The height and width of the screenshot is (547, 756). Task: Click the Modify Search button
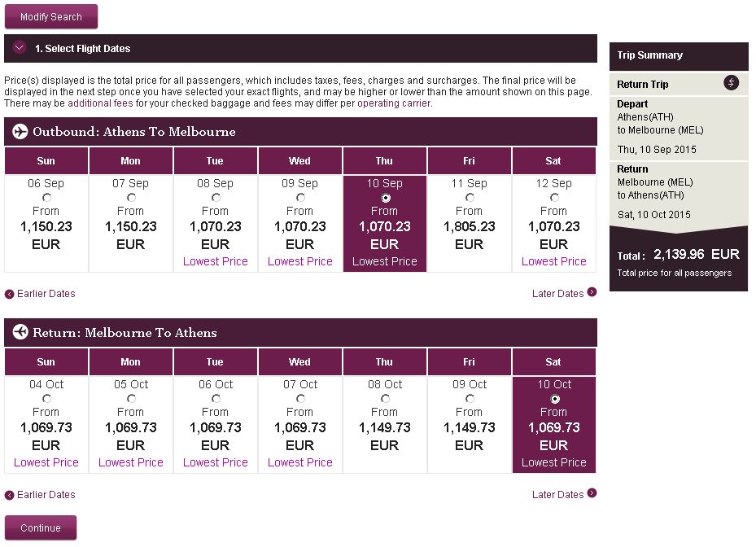(x=51, y=17)
